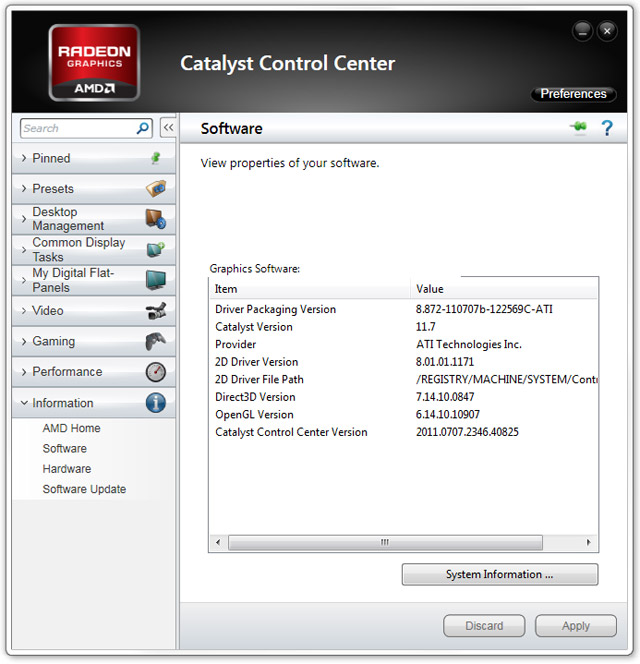Click the Apply button
The height and width of the screenshot is (664, 640).
(x=576, y=625)
